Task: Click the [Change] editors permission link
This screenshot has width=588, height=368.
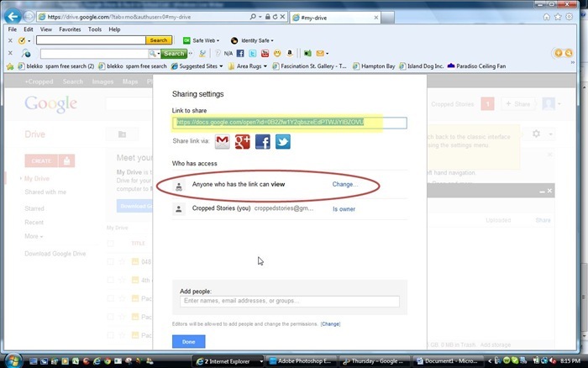Action: (330, 323)
